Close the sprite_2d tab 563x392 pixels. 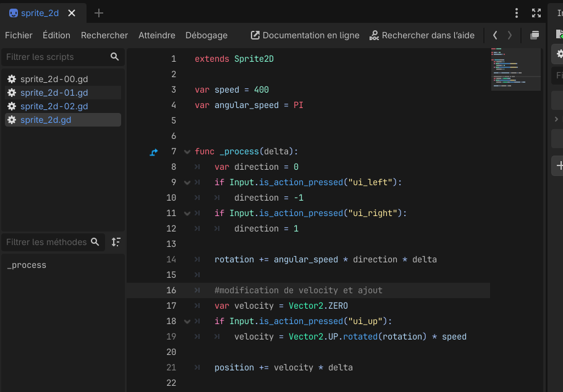[x=72, y=13]
